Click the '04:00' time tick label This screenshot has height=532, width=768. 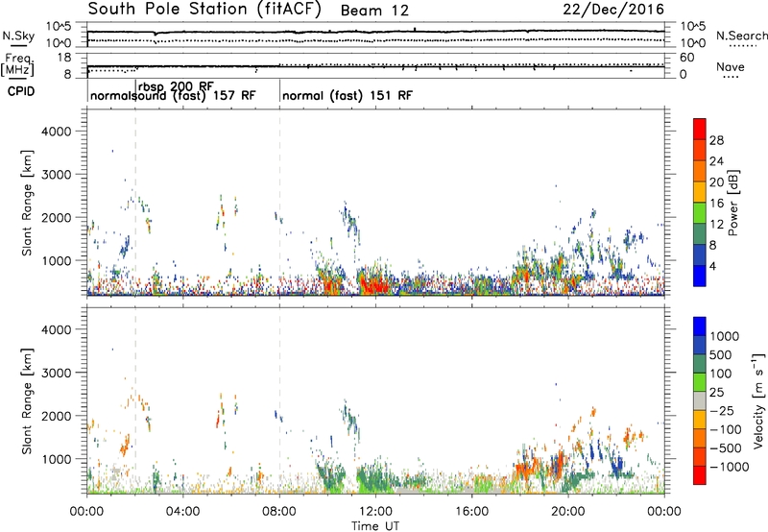[183, 512]
